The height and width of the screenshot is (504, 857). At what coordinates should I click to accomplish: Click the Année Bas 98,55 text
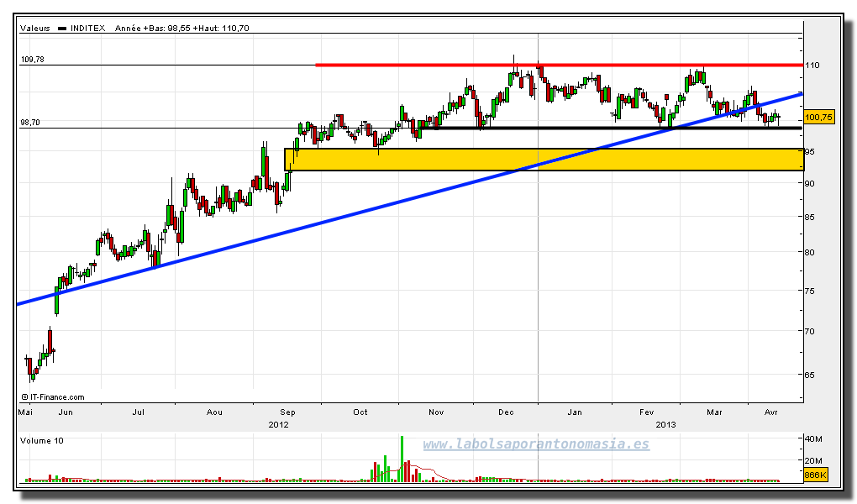tap(152, 28)
